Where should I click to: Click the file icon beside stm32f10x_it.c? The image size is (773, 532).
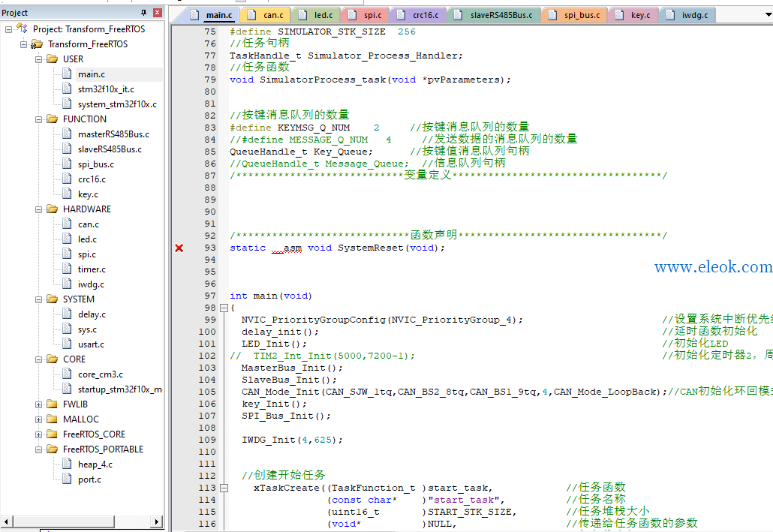[x=67, y=89]
